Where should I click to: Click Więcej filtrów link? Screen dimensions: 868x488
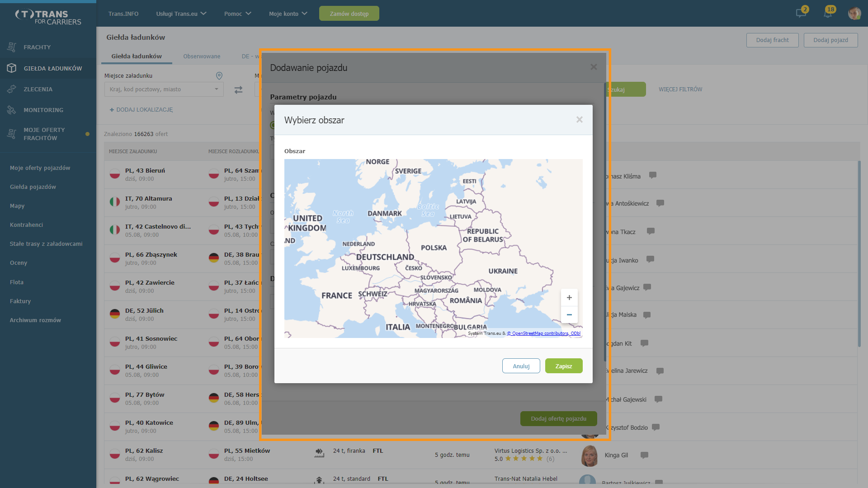point(680,89)
